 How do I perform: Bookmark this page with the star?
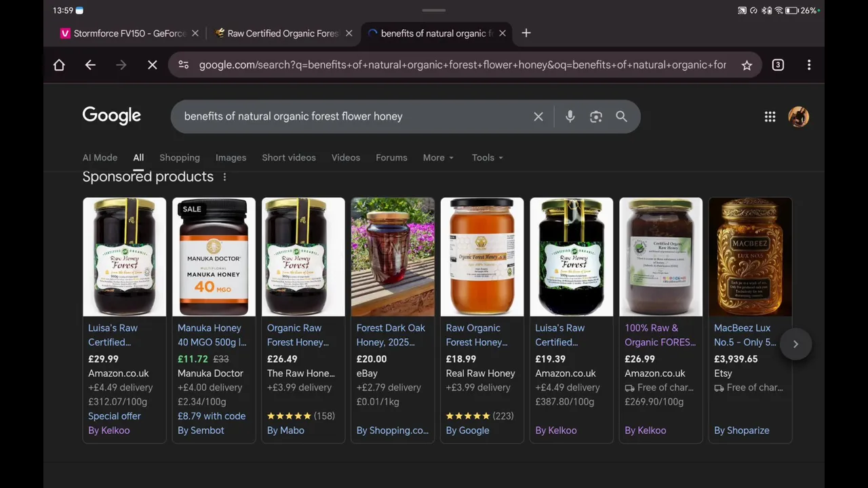click(x=747, y=65)
